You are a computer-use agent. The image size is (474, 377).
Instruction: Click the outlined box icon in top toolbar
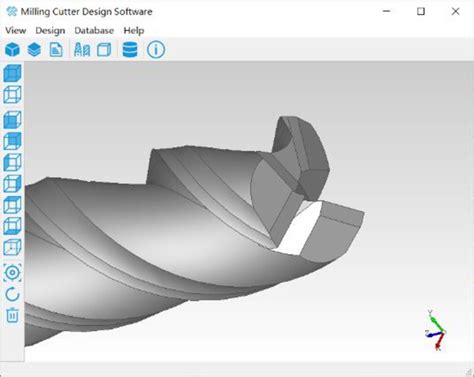104,50
